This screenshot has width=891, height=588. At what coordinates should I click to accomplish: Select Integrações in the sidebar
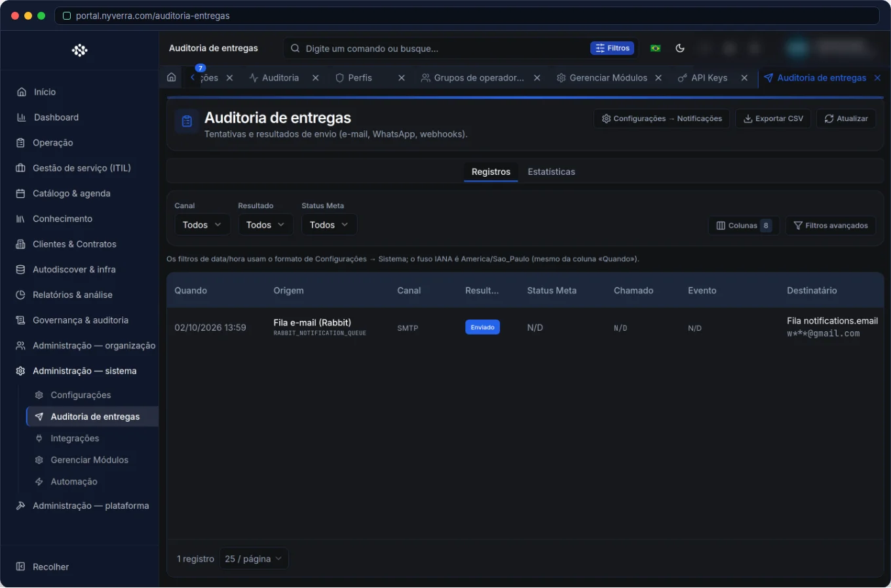coord(92,439)
